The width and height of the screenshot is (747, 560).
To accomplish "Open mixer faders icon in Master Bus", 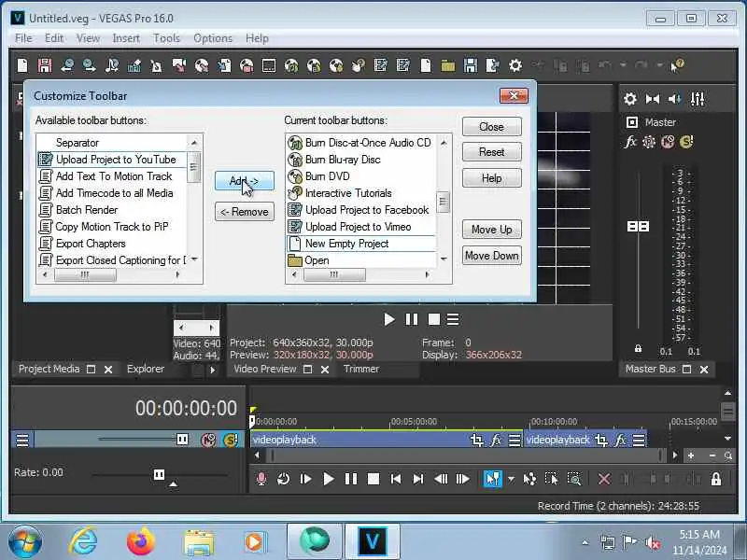I will (x=698, y=99).
